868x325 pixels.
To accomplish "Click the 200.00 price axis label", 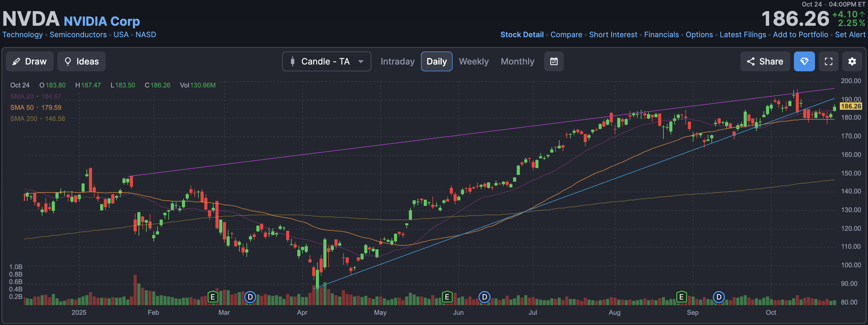I will coord(851,81).
